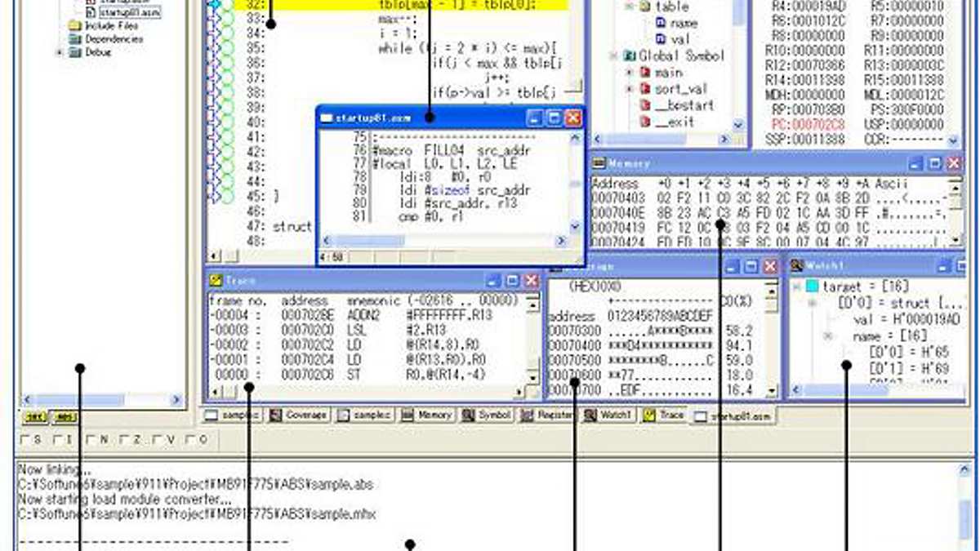Collapse the target array in Watch1
980x551 pixels.
point(796,287)
